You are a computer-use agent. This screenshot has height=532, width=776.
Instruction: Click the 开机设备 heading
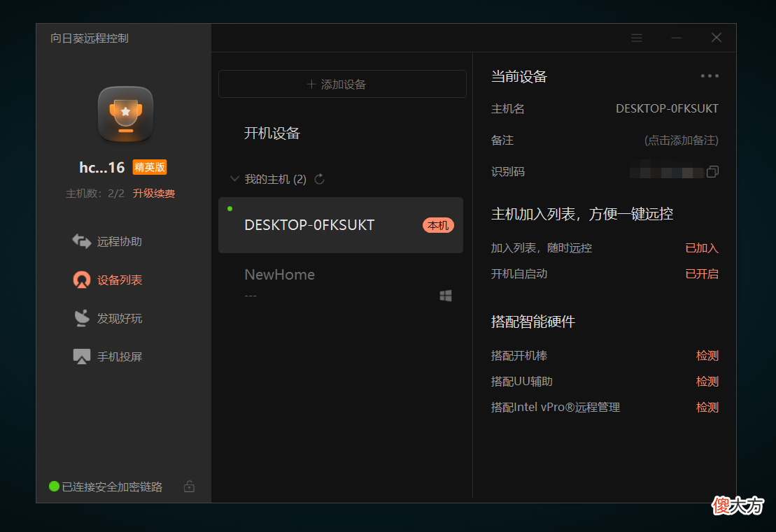(x=271, y=133)
